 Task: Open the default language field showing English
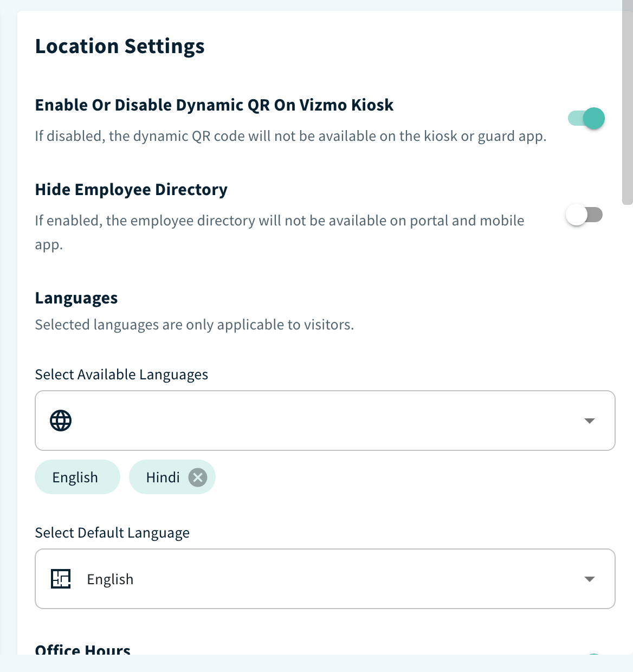(325, 579)
